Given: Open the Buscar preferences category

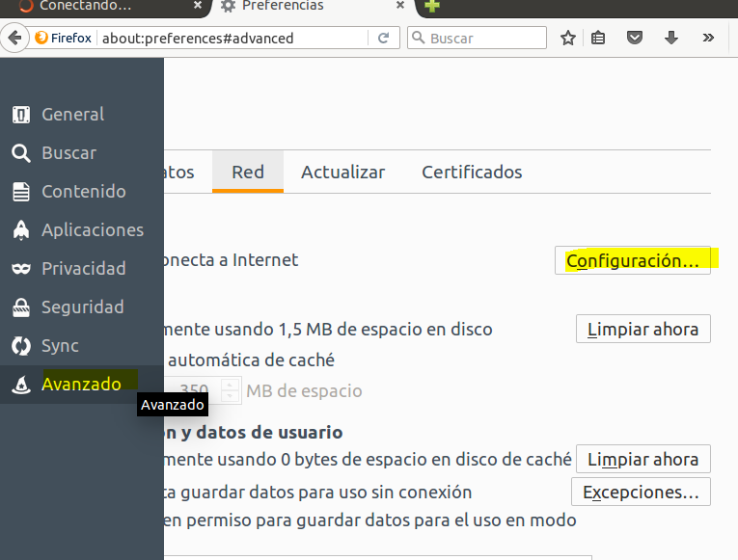Looking at the screenshot, I should click(82, 153).
